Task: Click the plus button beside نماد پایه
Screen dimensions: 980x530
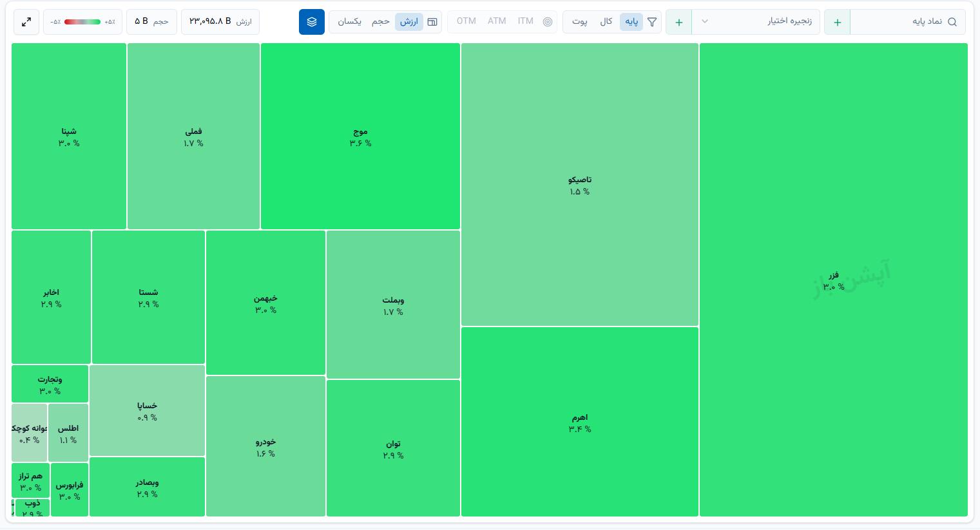Action: point(837,22)
